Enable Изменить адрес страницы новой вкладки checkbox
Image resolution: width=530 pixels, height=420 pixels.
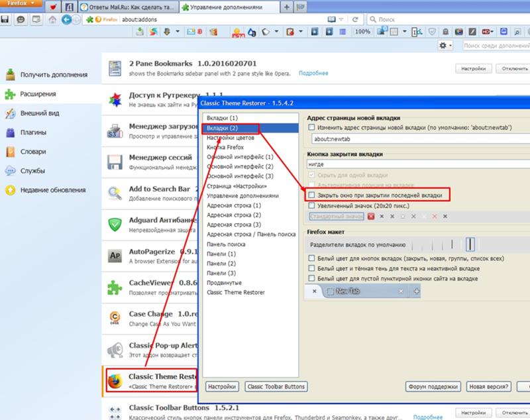311,127
